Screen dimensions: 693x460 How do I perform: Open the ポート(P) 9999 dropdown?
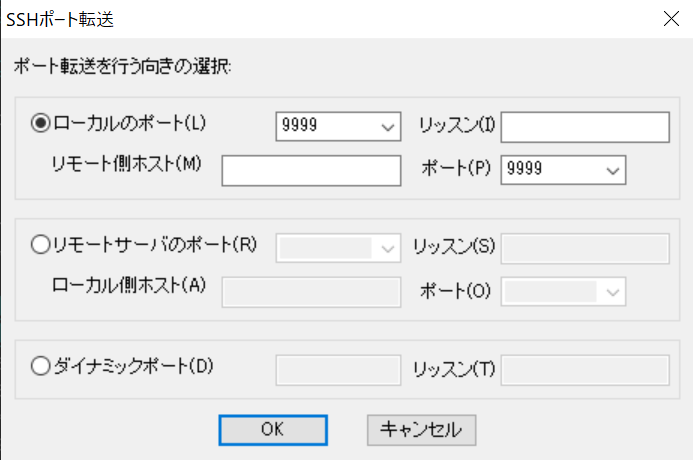[563, 170]
